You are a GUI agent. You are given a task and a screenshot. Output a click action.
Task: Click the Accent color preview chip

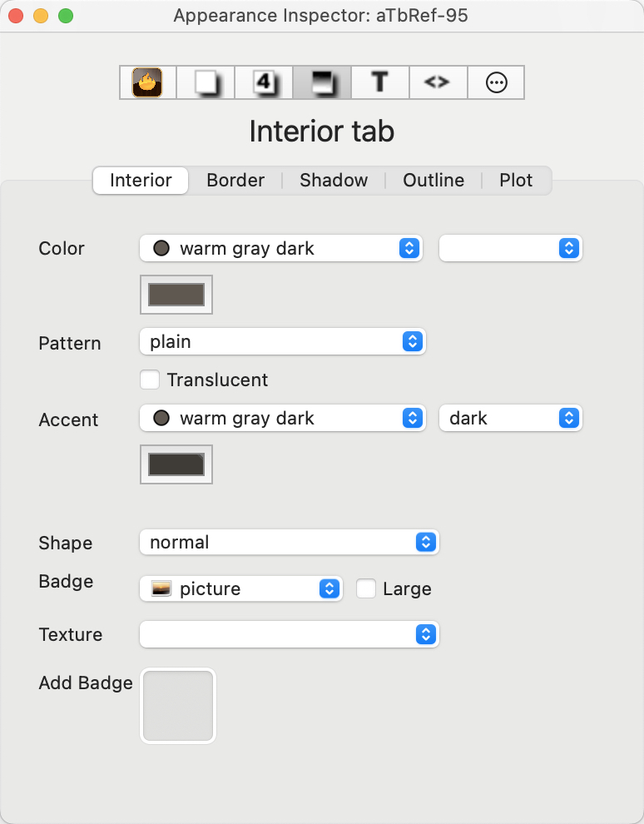coord(176,464)
